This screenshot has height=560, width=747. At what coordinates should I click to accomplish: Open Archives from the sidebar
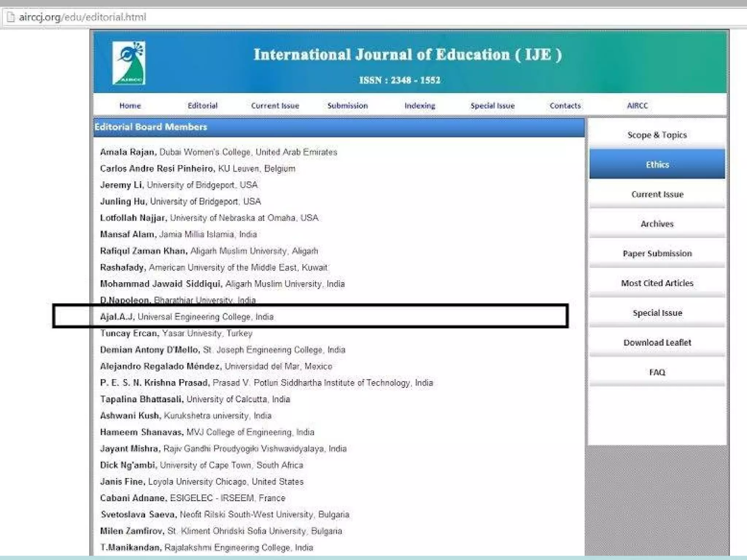(657, 224)
